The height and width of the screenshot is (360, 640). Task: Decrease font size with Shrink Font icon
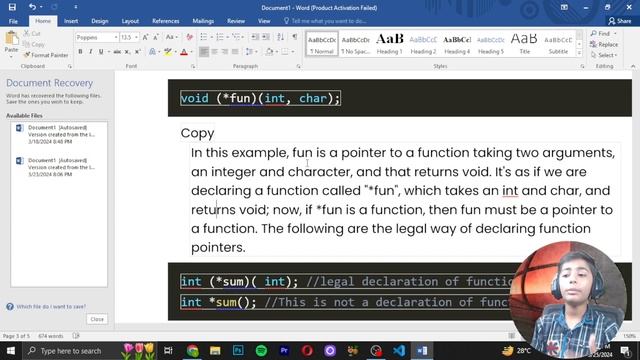[156, 37]
